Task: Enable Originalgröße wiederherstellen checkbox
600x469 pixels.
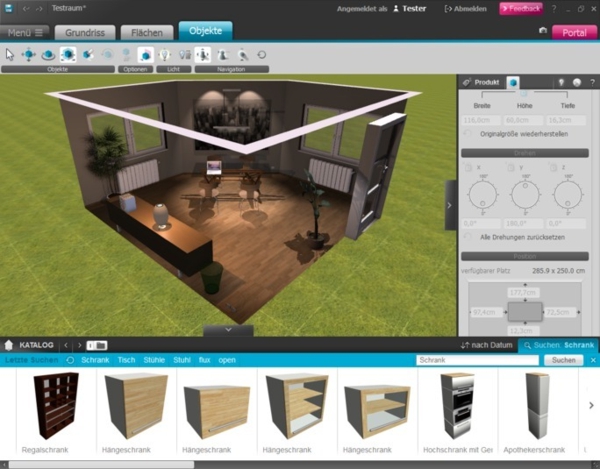Action: [470, 133]
